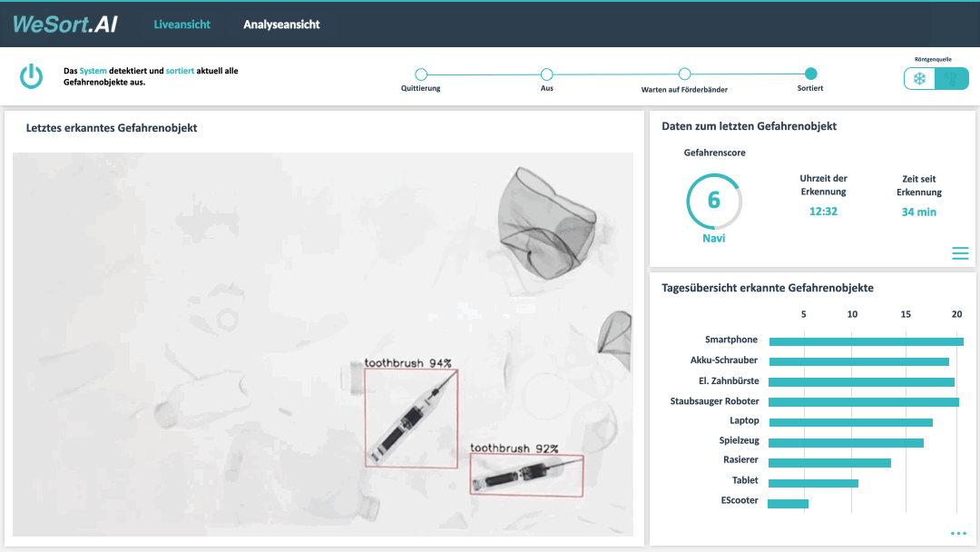Toggle the Röntgenquelle switch
The image size is (980, 552).
pyautogui.click(x=936, y=78)
